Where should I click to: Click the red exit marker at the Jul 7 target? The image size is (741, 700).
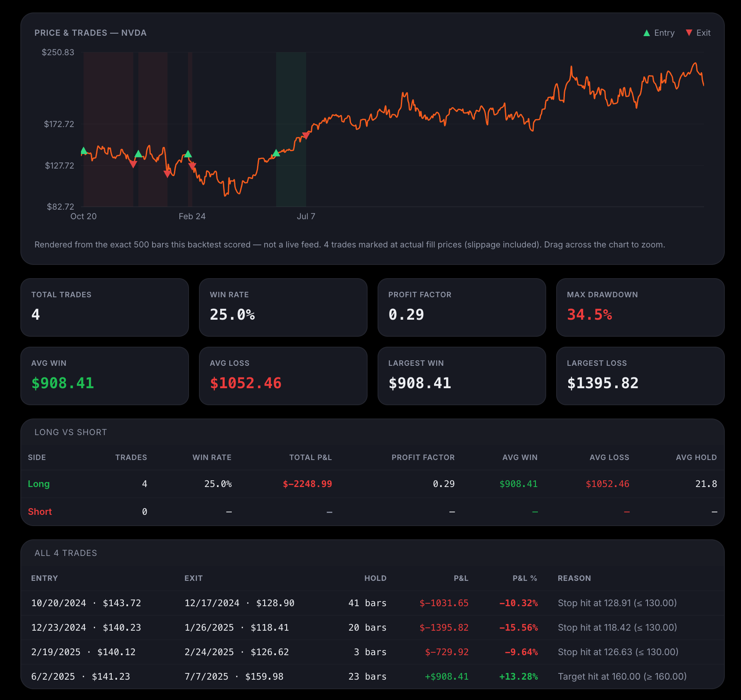tap(306, 135)
